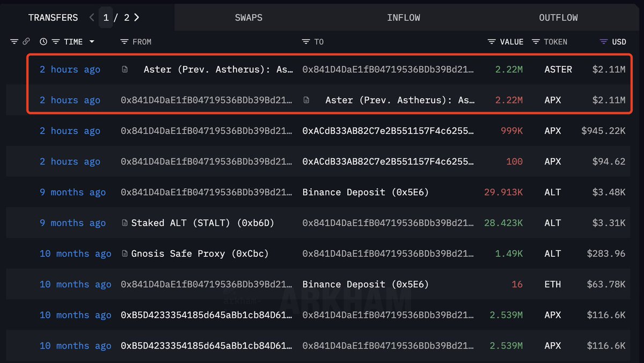Switch to the INFLOW tab
Image resolution: width=644 pixels, height=363 pixels.
point(404,18)
